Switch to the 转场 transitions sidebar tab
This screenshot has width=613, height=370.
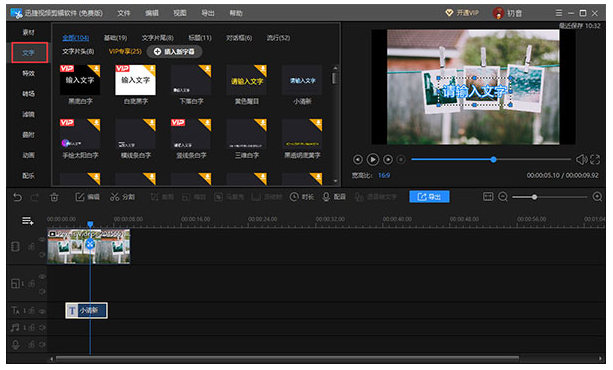coord(29,93)
